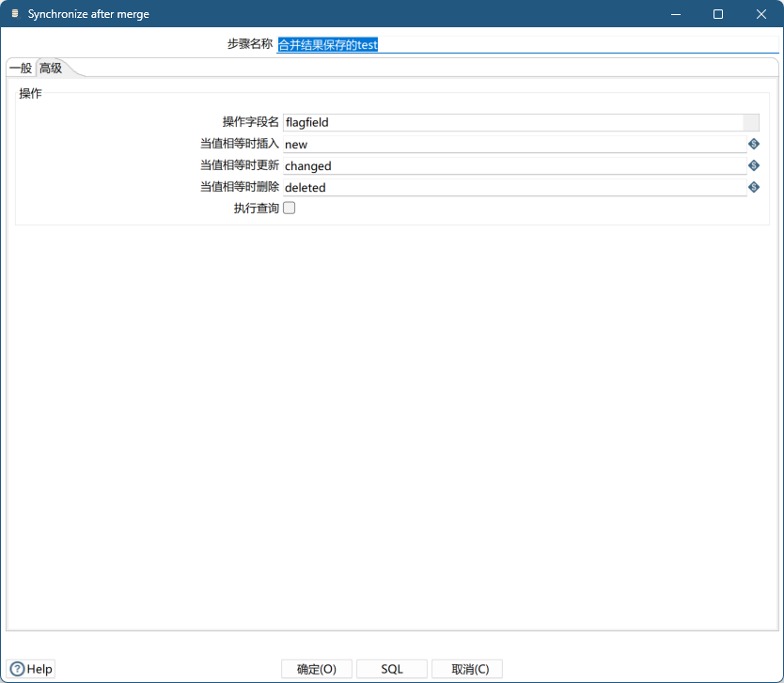The height and width of the screenshot is (683, 784).
Task: Toggle the 执行查询 checkbox
Action: [x=290, y=209]
